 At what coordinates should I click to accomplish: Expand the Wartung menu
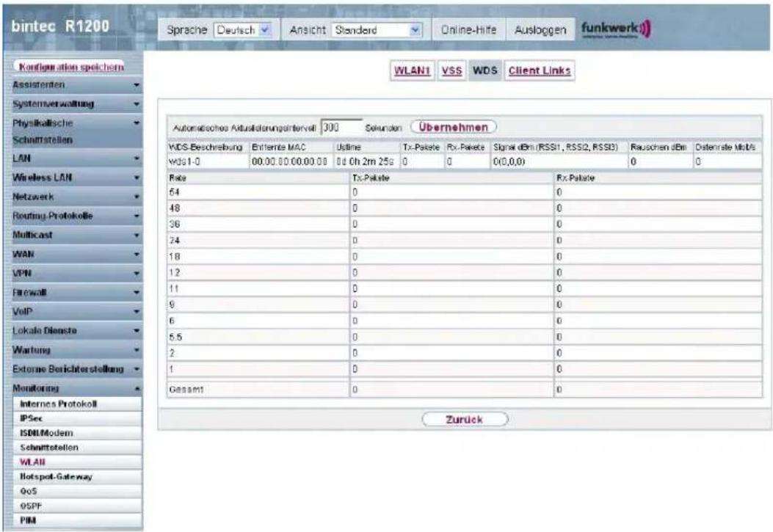tap(77, 350)
